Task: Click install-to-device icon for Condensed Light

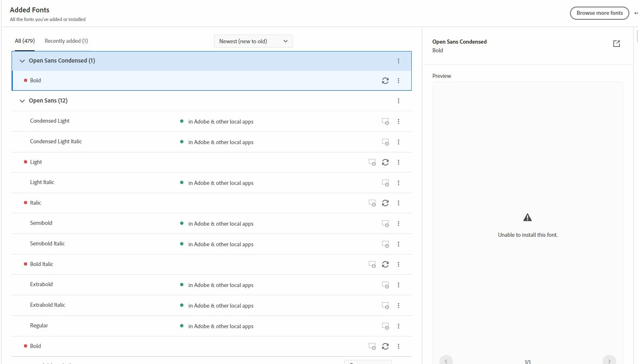Action: (385, 121)
